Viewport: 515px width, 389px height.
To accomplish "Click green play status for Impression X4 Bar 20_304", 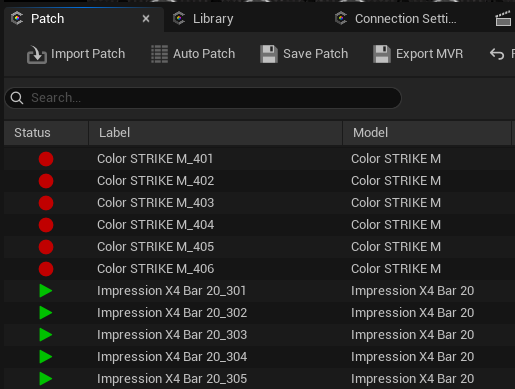I will click(46, 357).
